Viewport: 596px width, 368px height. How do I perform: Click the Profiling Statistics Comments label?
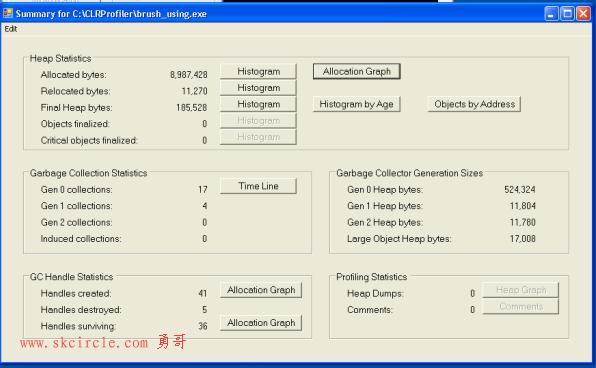point(369,310)
